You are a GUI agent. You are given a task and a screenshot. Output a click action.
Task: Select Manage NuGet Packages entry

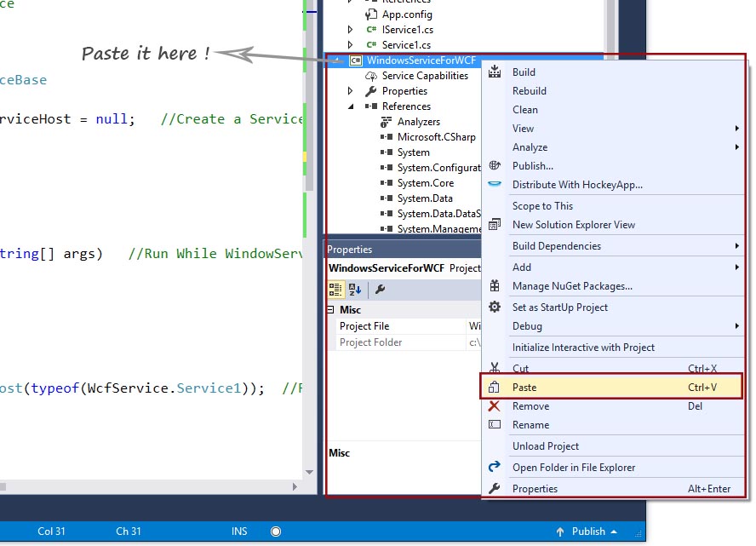coord(572,286)
